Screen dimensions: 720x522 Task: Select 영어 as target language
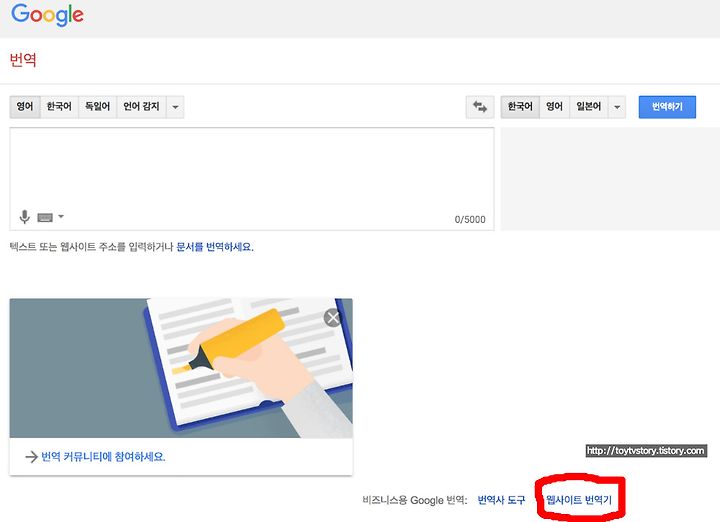554,107
